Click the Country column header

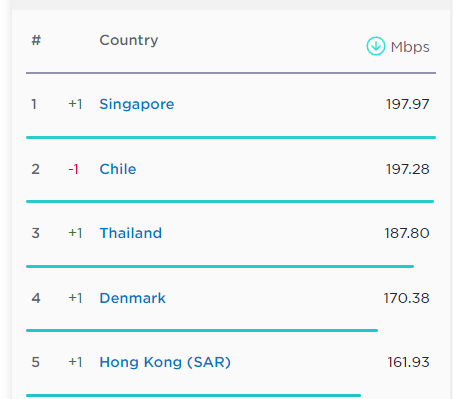coord(129,41)
